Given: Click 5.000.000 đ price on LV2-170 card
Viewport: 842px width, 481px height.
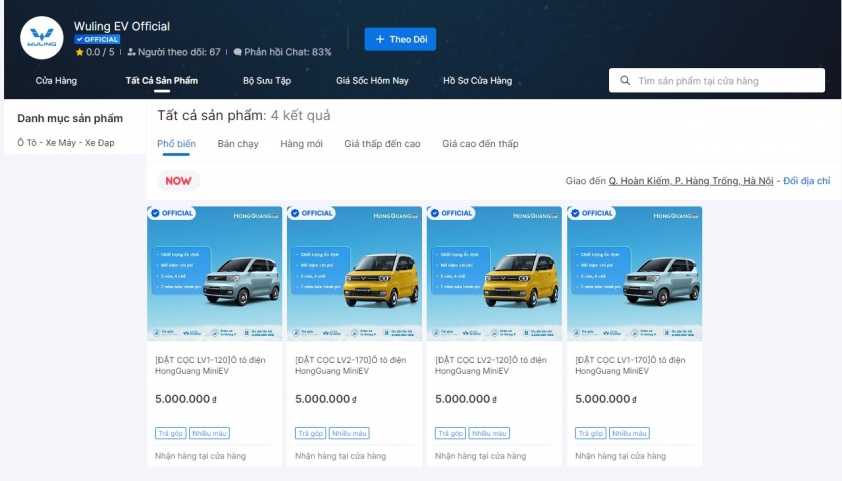Looking at the screenshot, I should [x=326, y=399].
